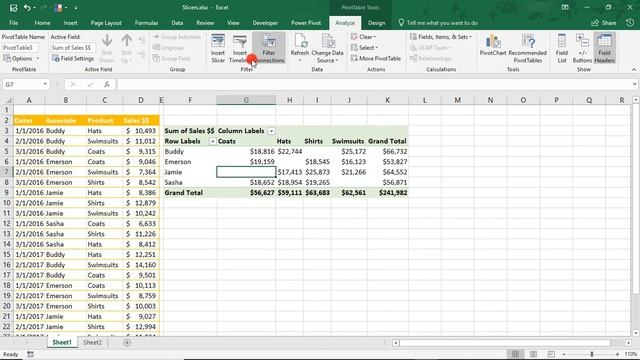Open the Review ribbon tab
Image resolution: width=640 pixels, height=360 pixels.
[205, 23]
